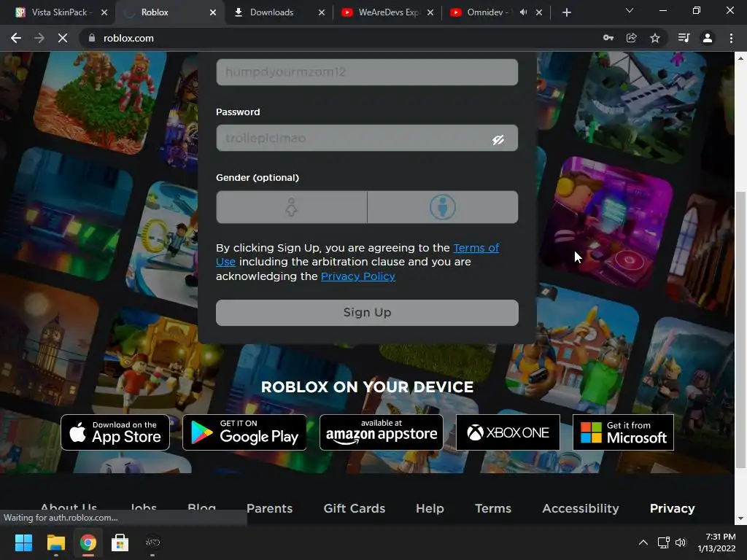This screenshot has width=747, height=560.
Task: Open Microsoft Store from the taskbar
Action: (120, 542)
